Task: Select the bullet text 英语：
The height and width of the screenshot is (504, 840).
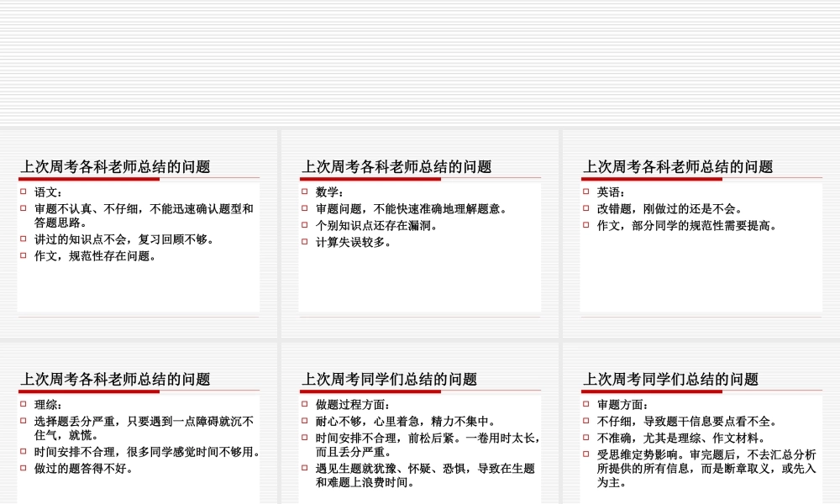Action: (612, 192)
